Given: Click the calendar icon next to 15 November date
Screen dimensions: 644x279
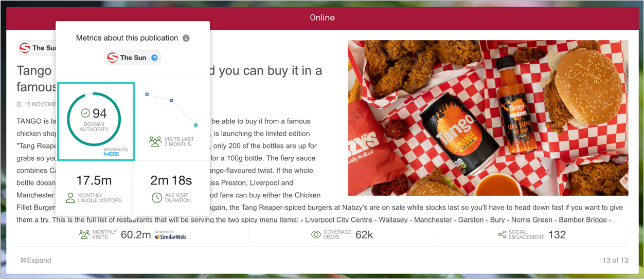Looking at the screenshot, I should [19, 104].
